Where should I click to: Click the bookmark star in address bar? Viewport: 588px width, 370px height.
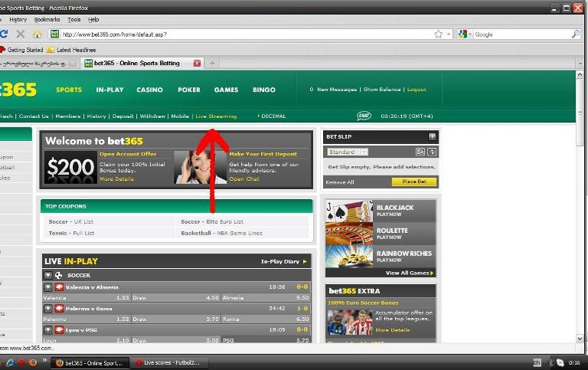(438, 34)
